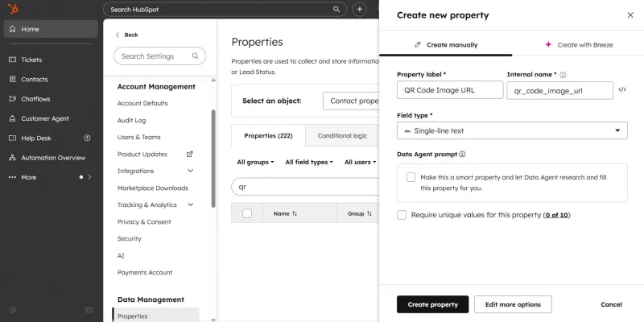Click the upgrade arrow icon beside Help Desk
Screen dimensions: 644x322
87,138
